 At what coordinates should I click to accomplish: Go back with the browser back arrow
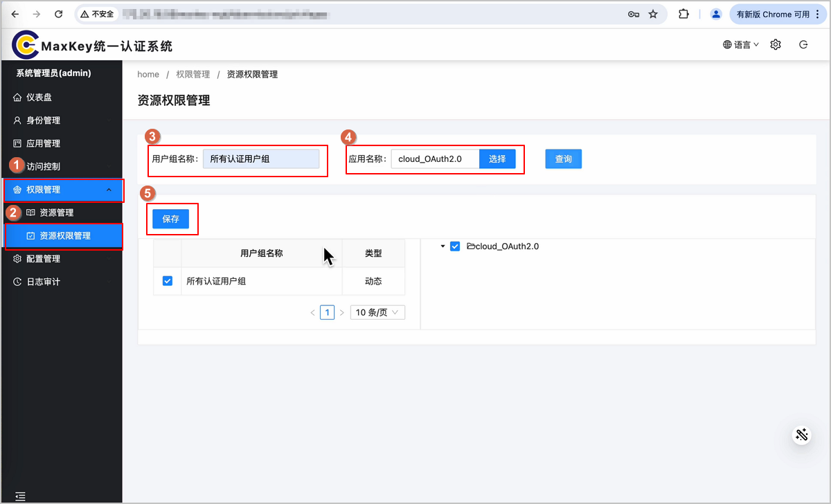click(15, 14)
